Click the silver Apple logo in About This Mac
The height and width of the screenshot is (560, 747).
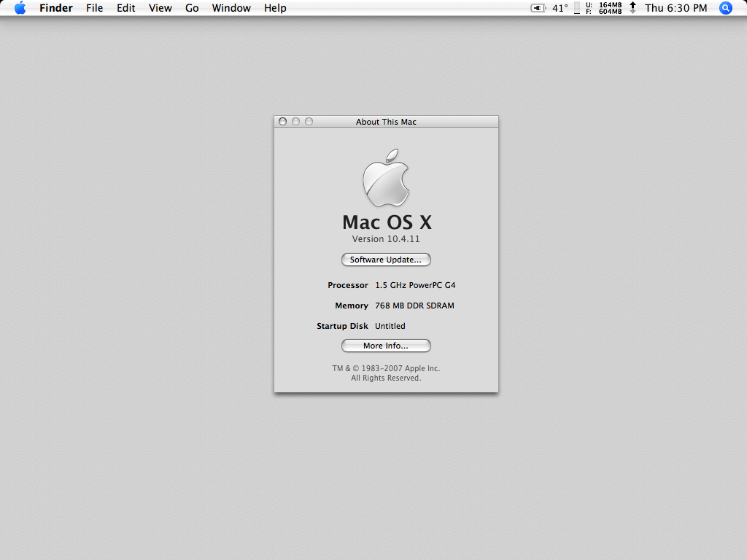tap(386, 178)
